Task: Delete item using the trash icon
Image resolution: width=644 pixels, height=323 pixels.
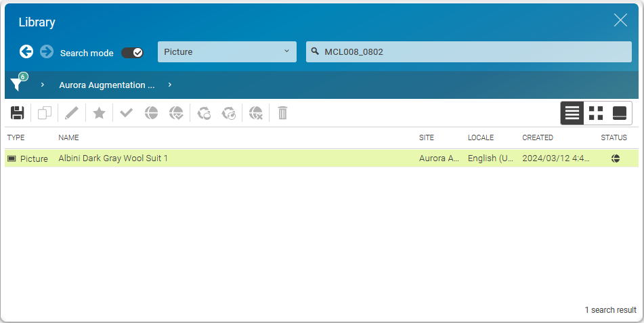Action: tap(283, 113)
